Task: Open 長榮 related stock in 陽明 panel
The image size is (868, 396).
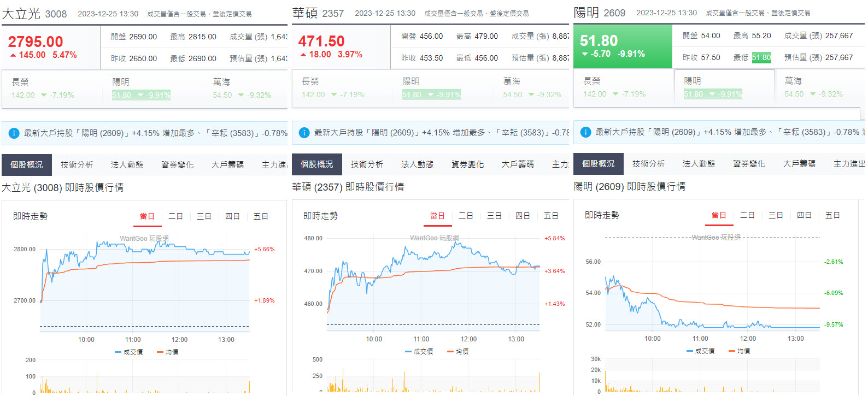Action: coord(623,87)
